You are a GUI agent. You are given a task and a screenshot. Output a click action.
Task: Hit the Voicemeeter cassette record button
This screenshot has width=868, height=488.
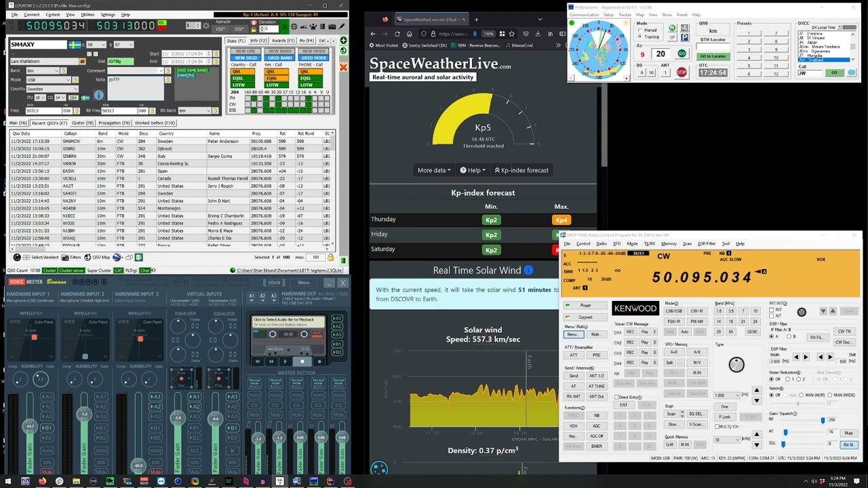coord(319,361)
